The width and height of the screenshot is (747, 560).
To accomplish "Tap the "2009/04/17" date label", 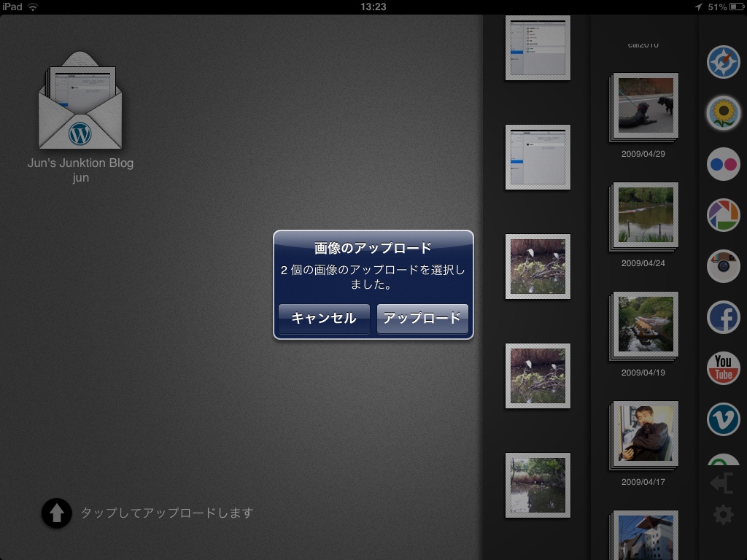I will 643,482.
